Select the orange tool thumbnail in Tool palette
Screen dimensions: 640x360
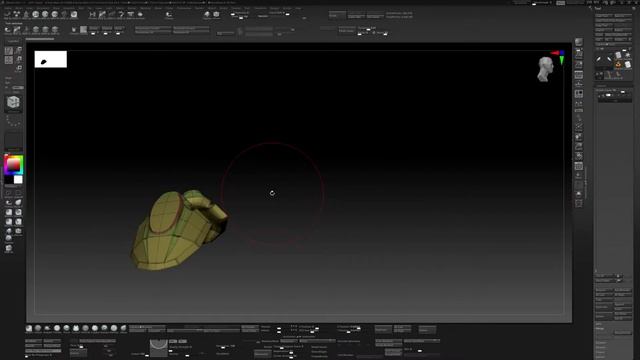pyautogui.click(x=618, y=64)
